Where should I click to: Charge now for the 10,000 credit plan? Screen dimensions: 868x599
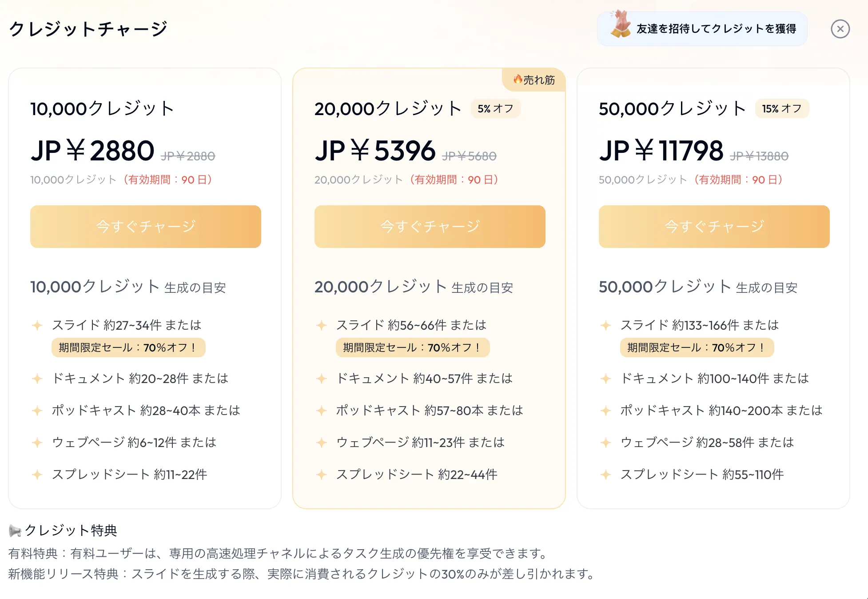click(146, 227)
